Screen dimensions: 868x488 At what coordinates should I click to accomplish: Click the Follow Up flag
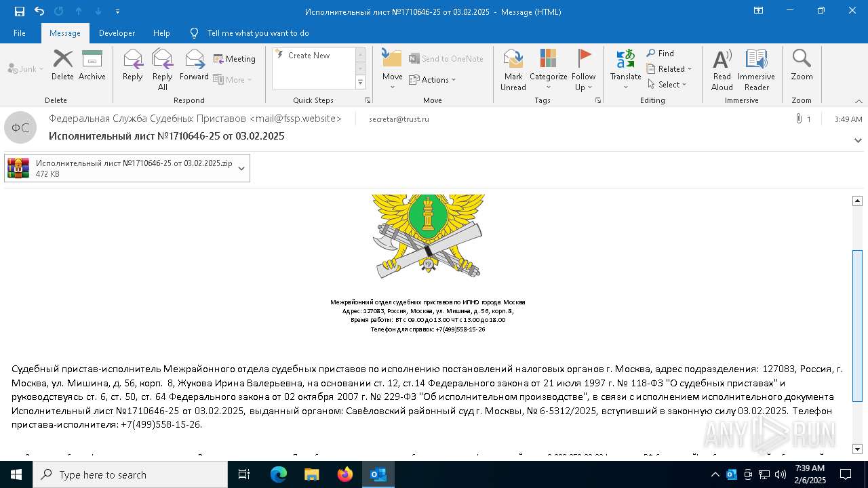point(583,70)
